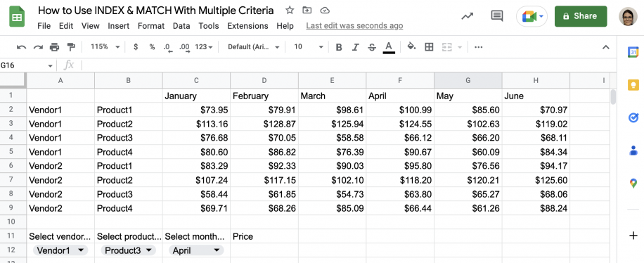Open Google Tasks side panel
Viewport: 644px width, 263px height.
633,117
